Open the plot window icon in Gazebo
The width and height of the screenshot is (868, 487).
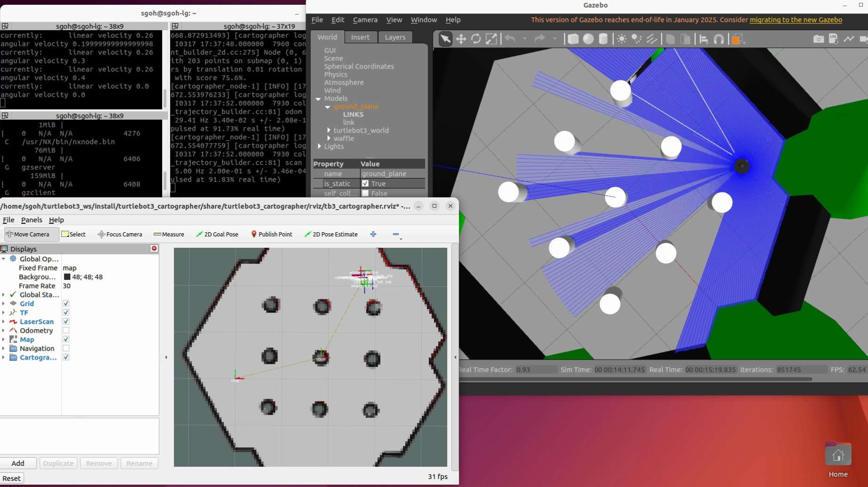click(849, 39)
